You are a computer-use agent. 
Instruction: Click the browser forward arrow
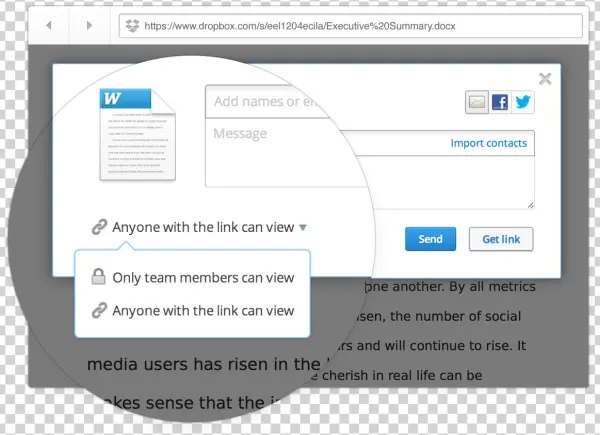[x=89, y=26]
